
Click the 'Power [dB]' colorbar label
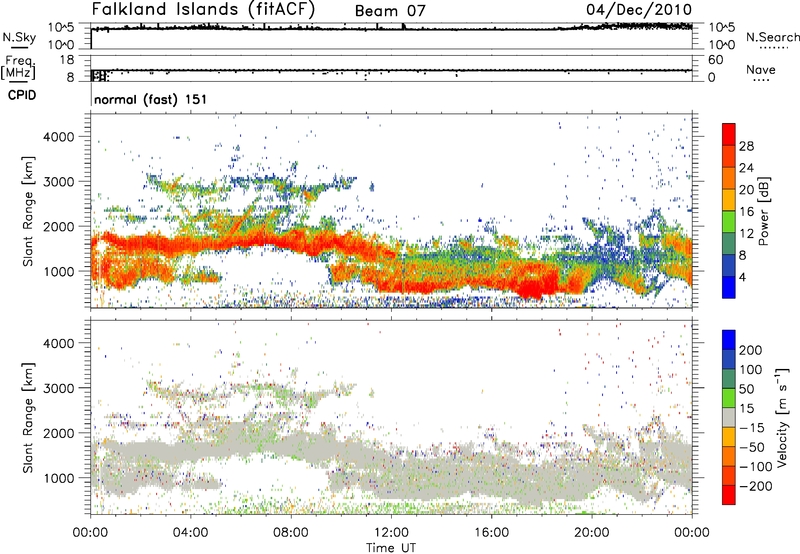coord(764,211)
